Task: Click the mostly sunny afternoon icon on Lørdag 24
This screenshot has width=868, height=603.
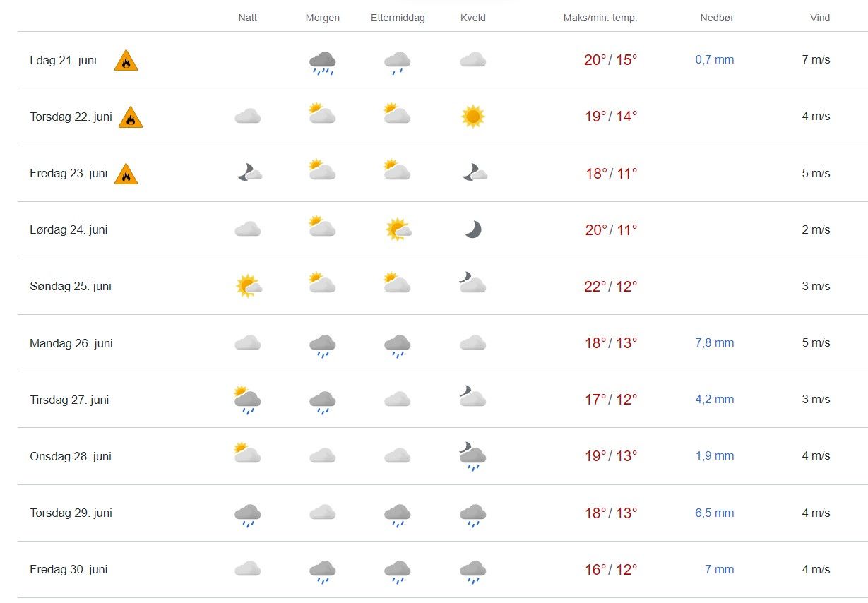Action: pos(398,229)
